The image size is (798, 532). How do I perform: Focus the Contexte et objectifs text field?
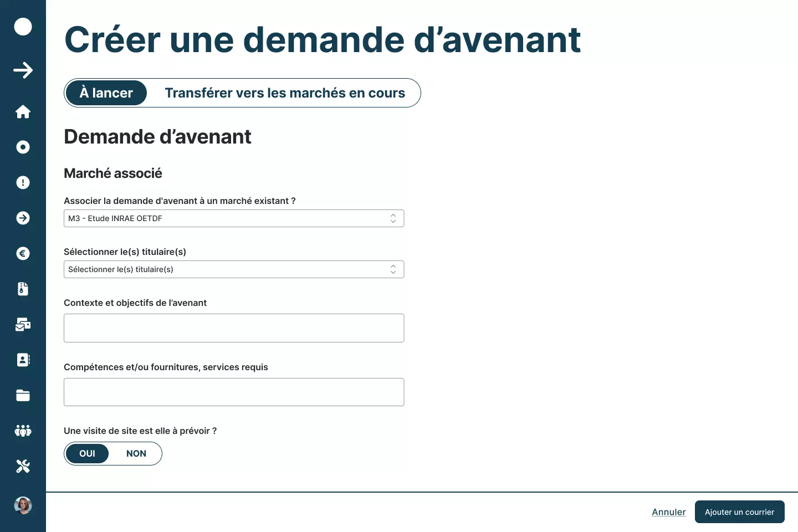(233, 328)
